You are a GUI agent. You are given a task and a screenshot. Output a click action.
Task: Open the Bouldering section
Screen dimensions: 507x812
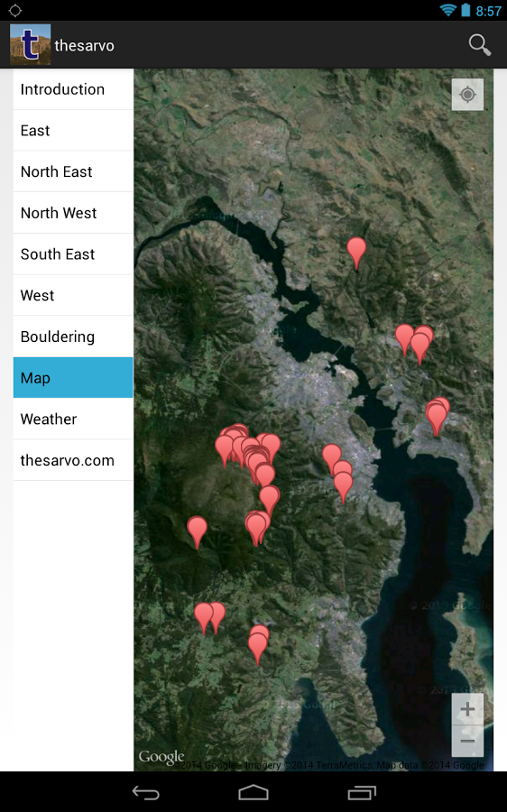[x=73, y=337]
